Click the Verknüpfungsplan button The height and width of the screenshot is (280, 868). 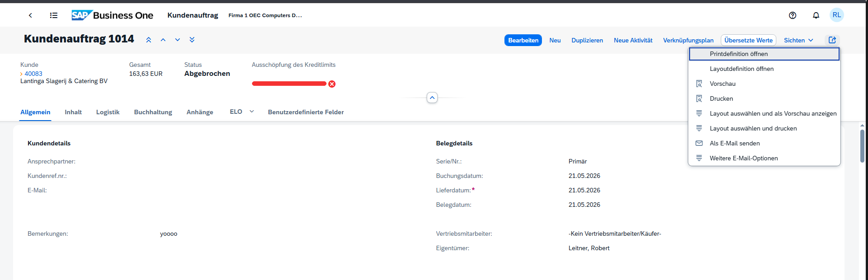pyautogui.click(x=688, y=40)
